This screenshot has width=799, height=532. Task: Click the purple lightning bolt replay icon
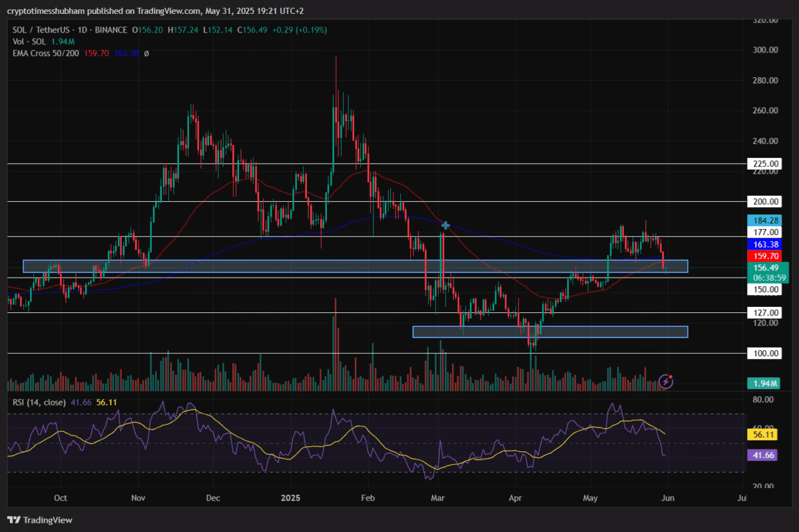pos(665,382)
